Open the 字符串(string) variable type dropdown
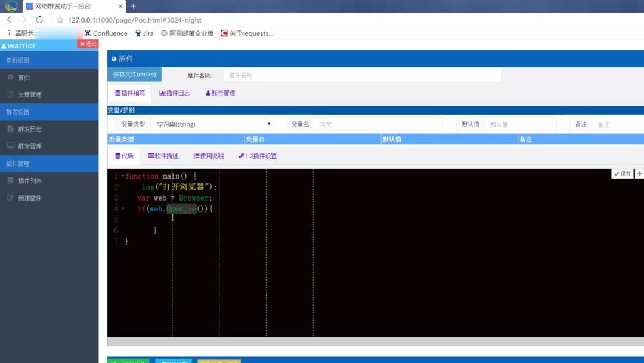Screen dimensions: 644x363 click(x=212, y=124)
